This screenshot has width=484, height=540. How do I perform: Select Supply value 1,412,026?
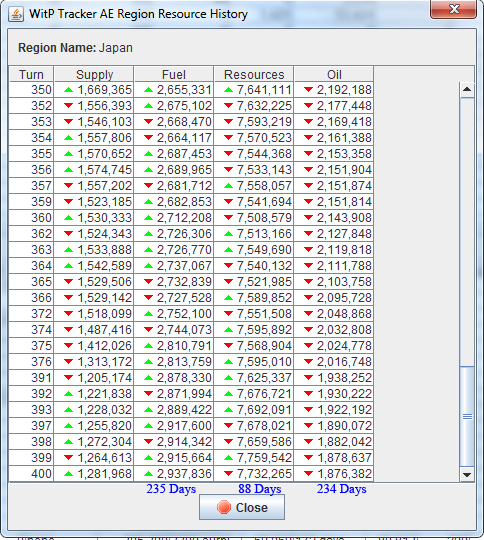(x=94, y=346)
